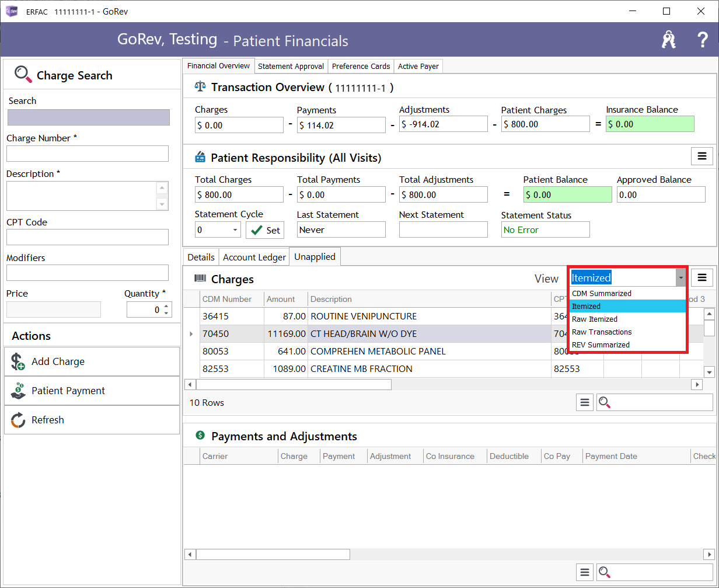Open the Charges grid footer menu icon
Image resolution: width=719 pixels, height=588 pixels.
585,402
